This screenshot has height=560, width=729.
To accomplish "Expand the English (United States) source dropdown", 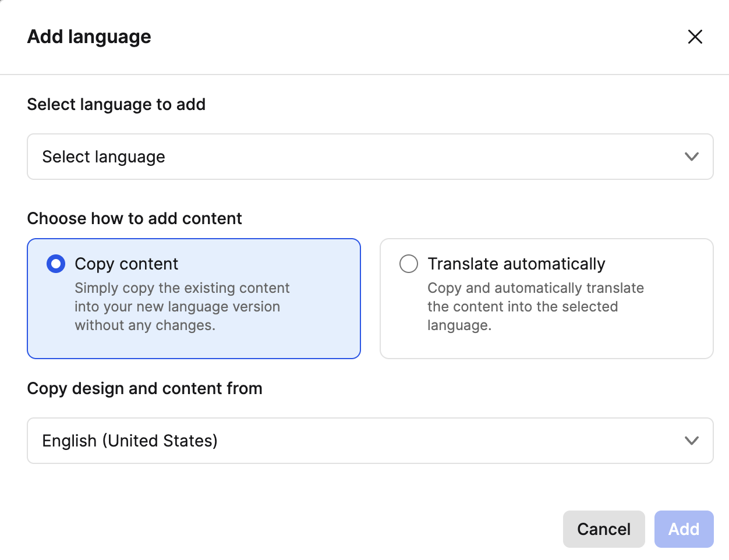I will click(370, 441).
